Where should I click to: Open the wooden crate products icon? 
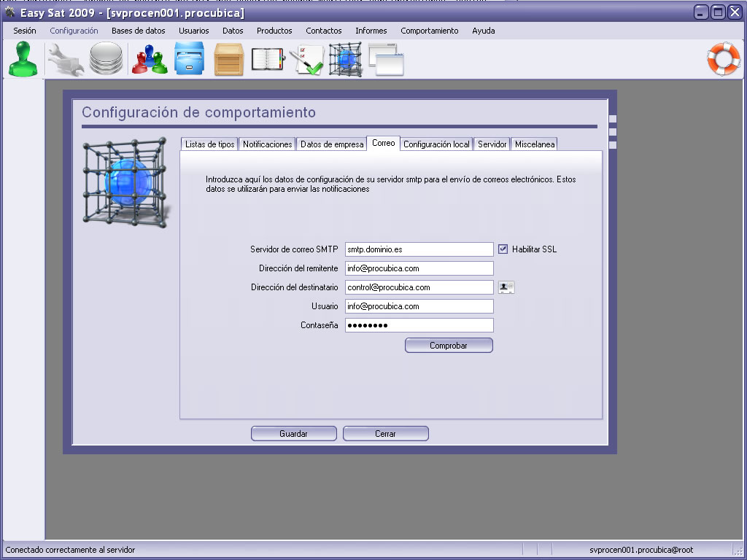228,60
